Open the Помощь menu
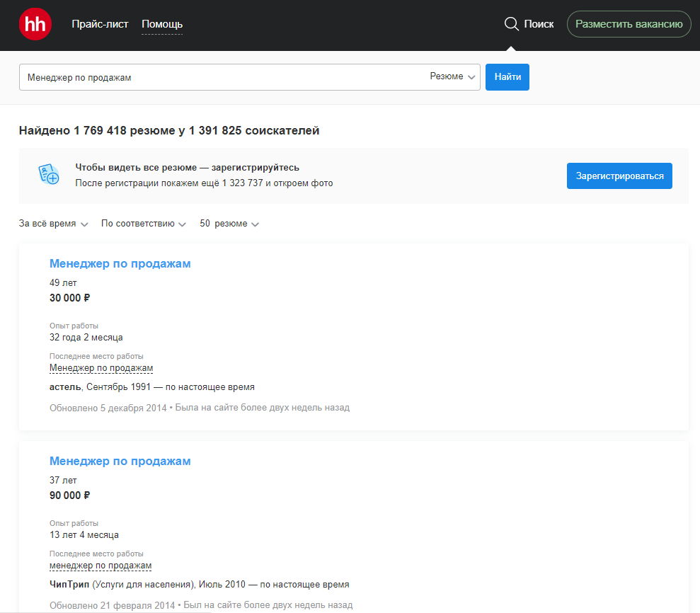The height and width of the screenshot is (613, 700). click(161, 23)
